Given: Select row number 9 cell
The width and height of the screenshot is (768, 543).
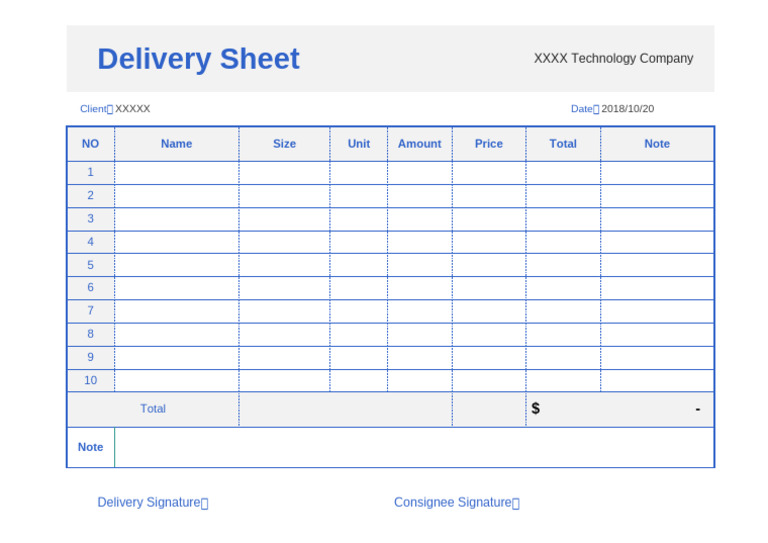Looking at the screenshot, I should pyautogui.click(x=91, y=357).
